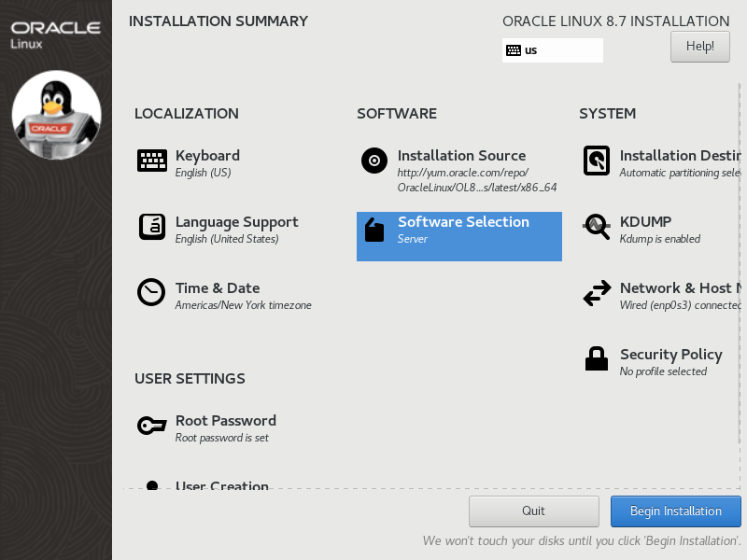Quit the installer with the Quit button
Viewport: 747px width, 560px height.
(533, 511)
